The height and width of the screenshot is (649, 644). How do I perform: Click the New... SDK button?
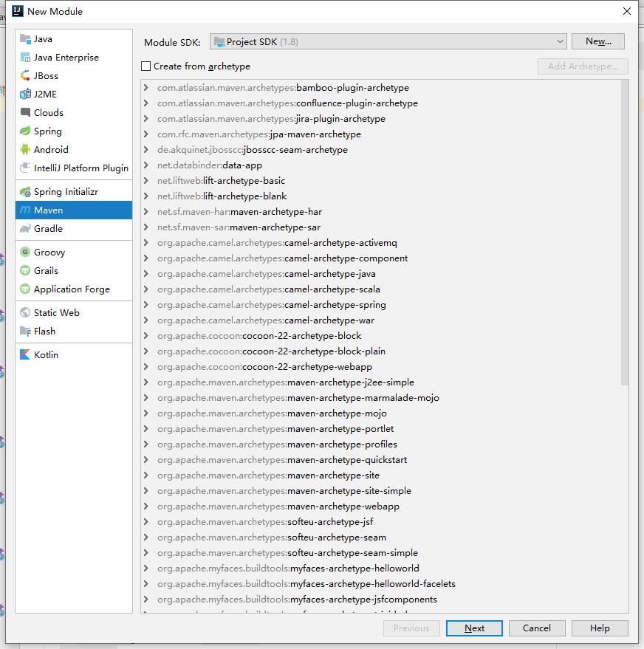(598, 42)
